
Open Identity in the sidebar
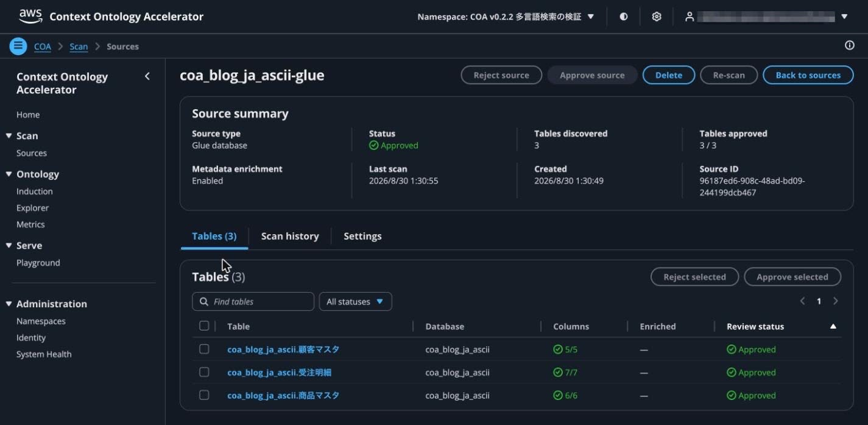(x=31, y=338)
